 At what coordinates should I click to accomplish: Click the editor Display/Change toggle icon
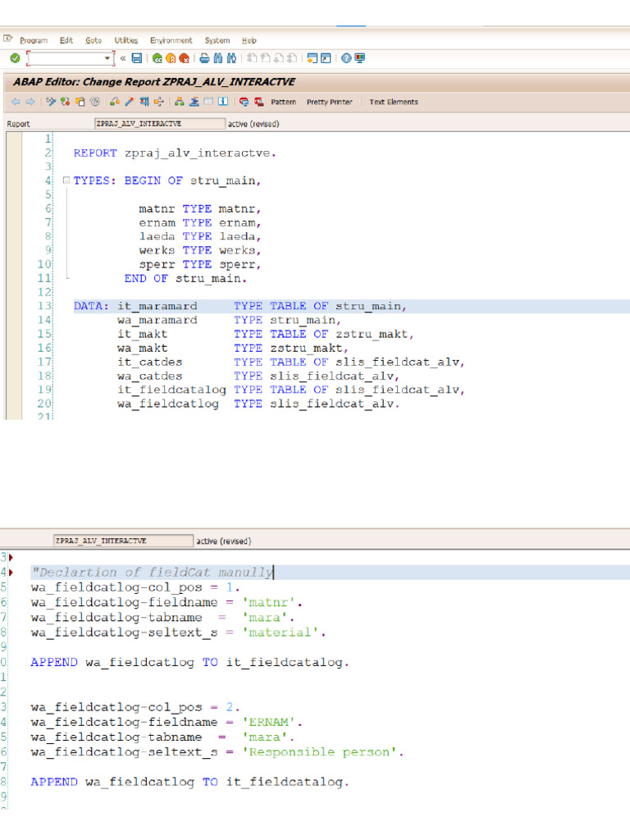click(x=51, y=101)
